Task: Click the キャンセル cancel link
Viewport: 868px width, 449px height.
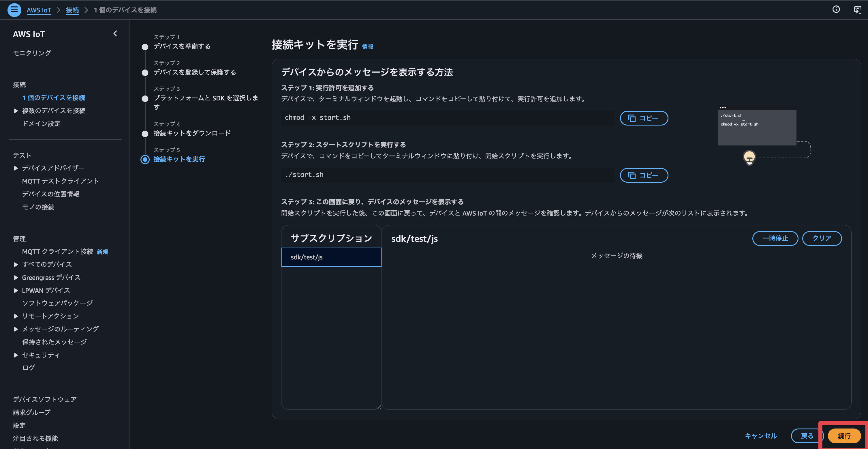Action: pos(760,436)
